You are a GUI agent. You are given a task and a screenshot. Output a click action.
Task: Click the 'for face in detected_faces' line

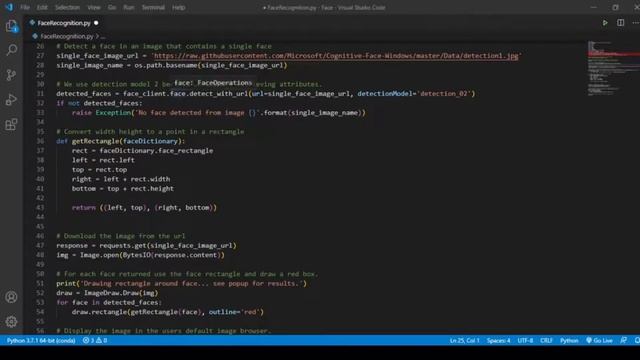(109, 302)
